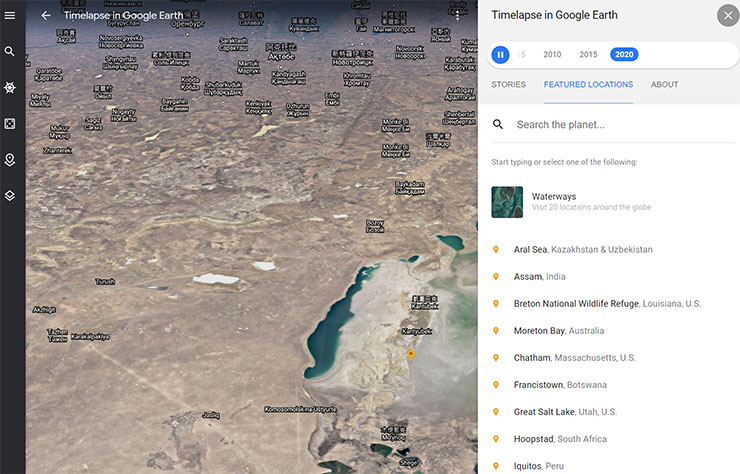Viewport: 740px width, 474px height.
Task: Click the pin icon beside Hoopstad
Action: [496, 439]
